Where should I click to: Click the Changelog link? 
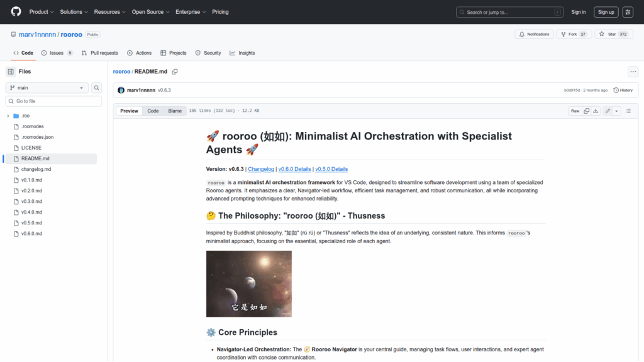click(x=261, y=169)
